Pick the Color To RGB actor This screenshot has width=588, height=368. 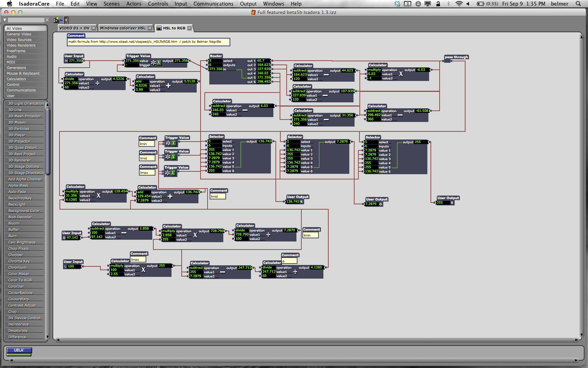[x=24, y=280]
